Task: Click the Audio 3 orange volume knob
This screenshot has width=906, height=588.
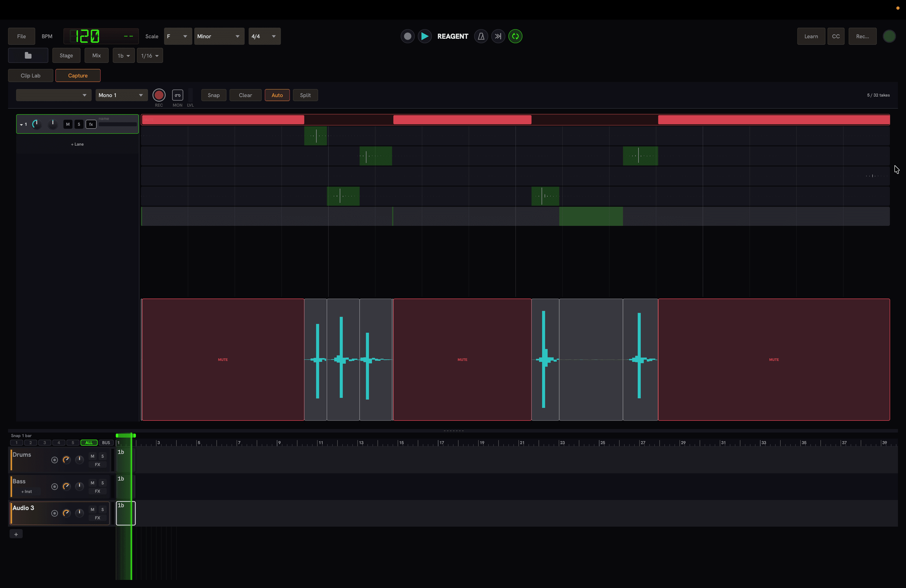Action: coord(66,513)
